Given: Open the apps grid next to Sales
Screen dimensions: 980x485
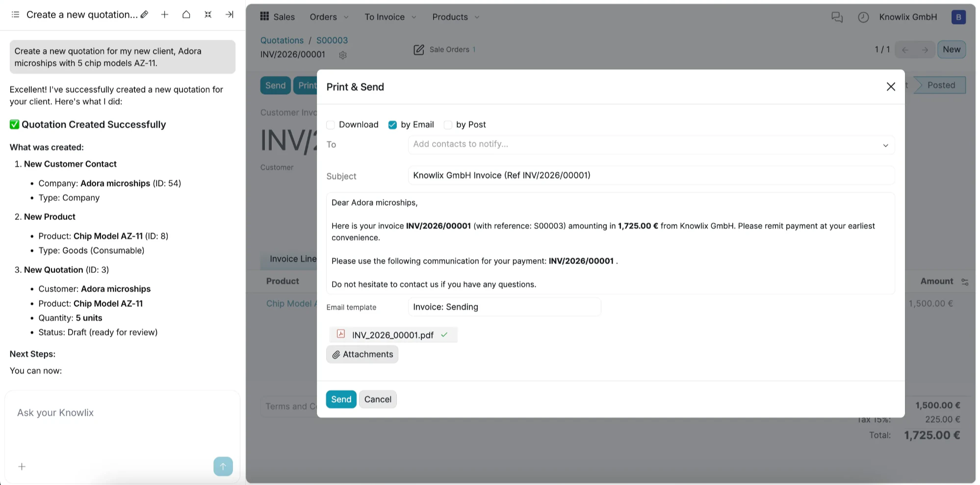Looking at the screenshot, I should pos(264,17).
